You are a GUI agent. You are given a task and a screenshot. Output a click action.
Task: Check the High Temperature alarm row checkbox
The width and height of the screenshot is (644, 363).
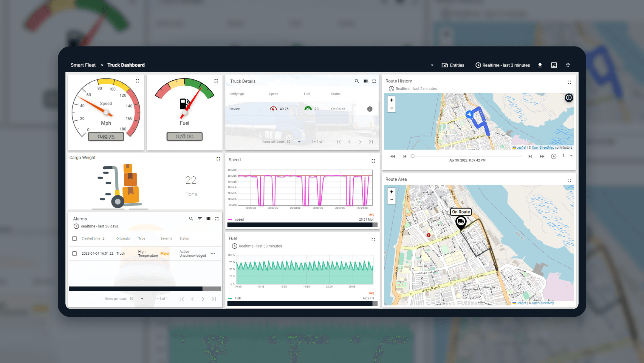point(75,253)
